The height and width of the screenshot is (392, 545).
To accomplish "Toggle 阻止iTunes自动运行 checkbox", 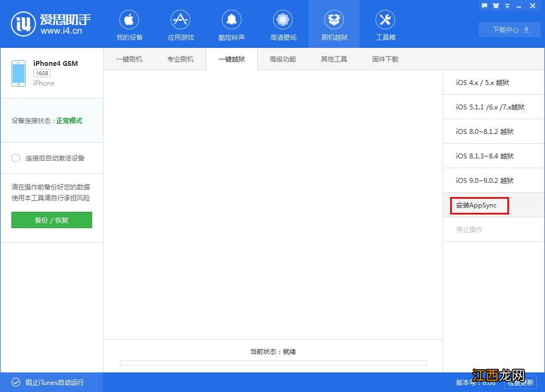I will [x=16, y=382].
